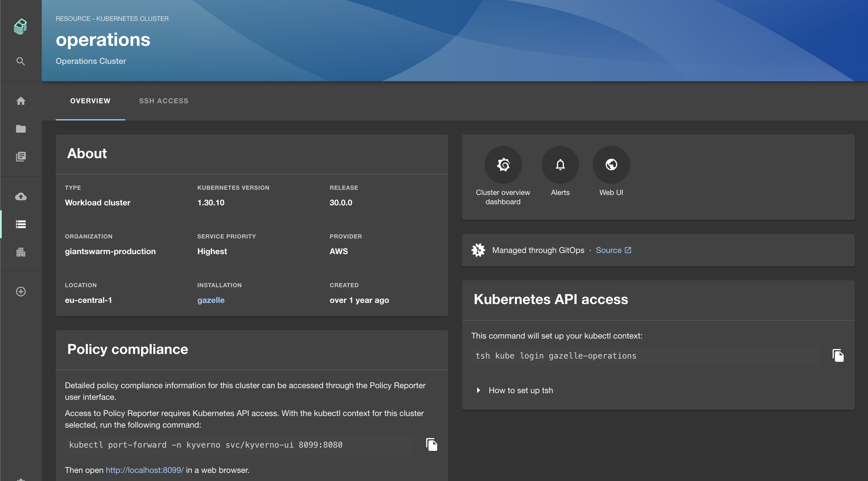Viewport: 868px width, 481px height.
Task: Select the clusters list icon in the sidebar
Action: coord(21,224)
